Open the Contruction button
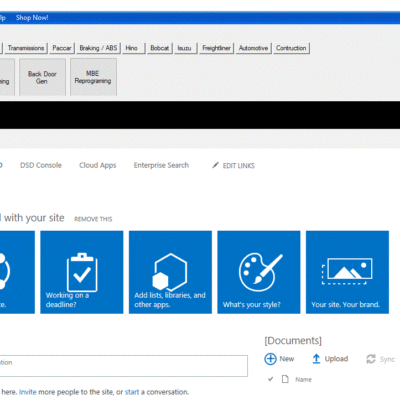 (x=291, y=48)
